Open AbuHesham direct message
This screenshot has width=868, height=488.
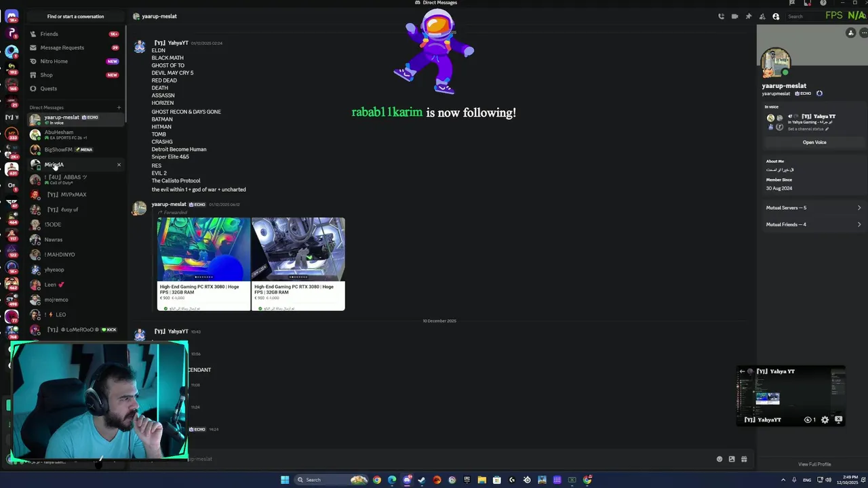tap(75, 134)
